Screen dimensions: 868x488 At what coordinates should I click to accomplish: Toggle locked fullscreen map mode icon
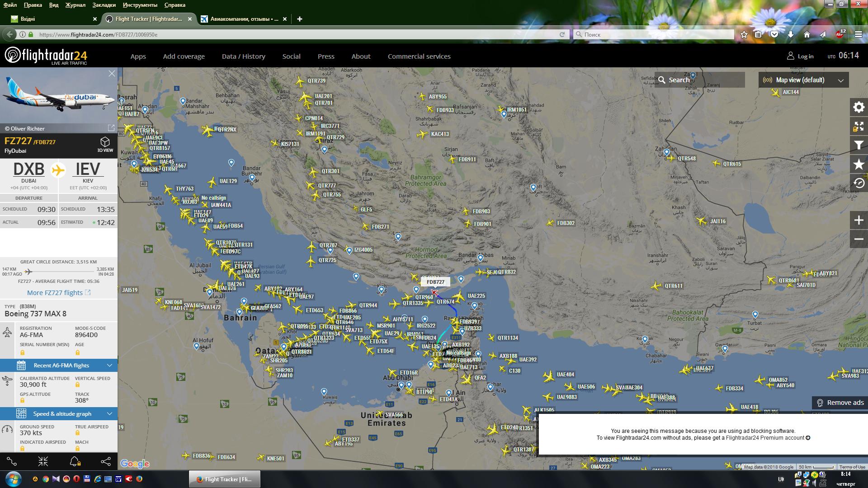click(x=859, y=126)
